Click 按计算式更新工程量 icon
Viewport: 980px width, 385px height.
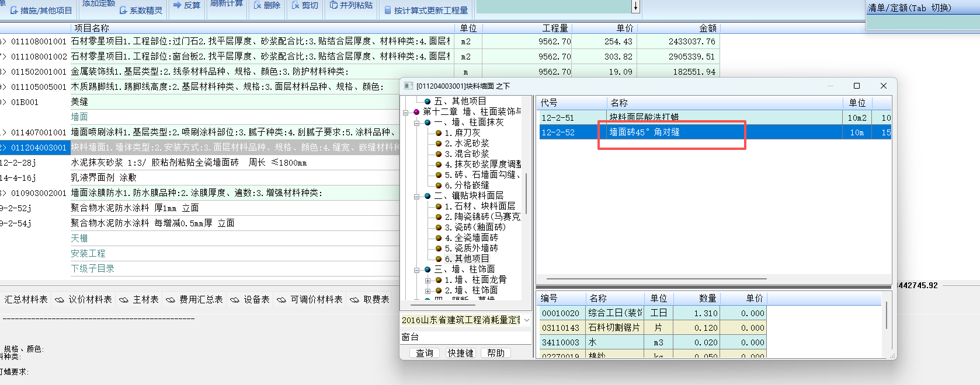point(388,10)
